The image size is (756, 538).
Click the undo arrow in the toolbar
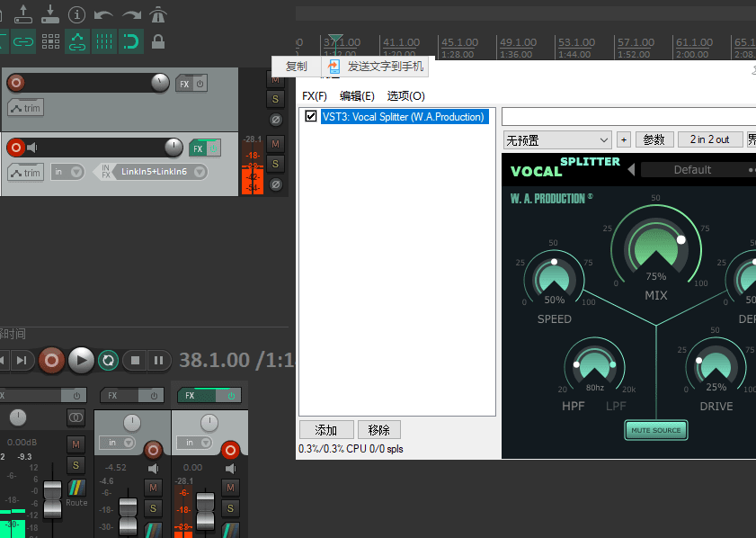pyautogui.click(x=103, y=15)
